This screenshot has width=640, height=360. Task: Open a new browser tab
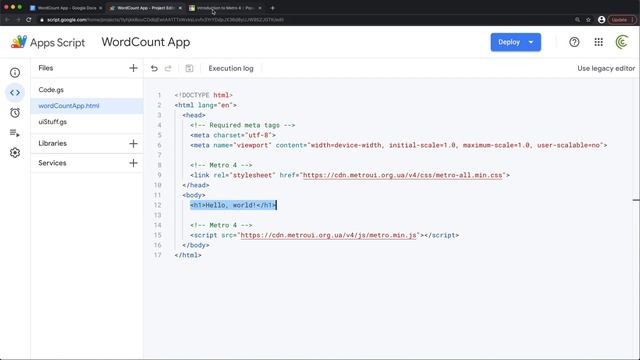point(272,8)
